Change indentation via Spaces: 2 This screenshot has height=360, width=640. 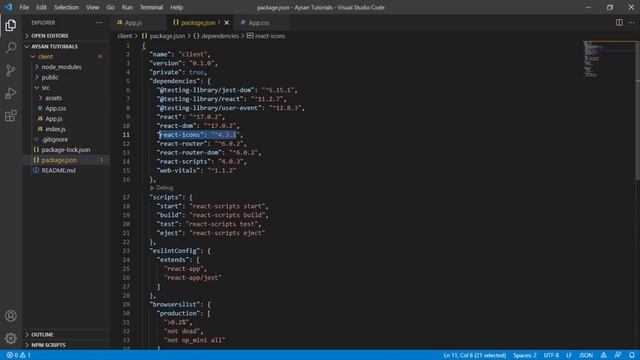tap(524, 355)
